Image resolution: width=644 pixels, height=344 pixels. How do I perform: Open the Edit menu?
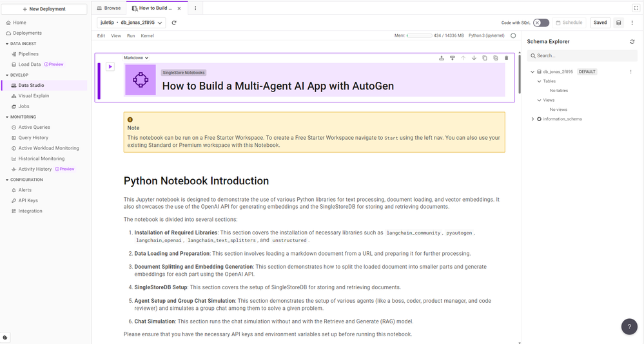(x=101, y=35)
